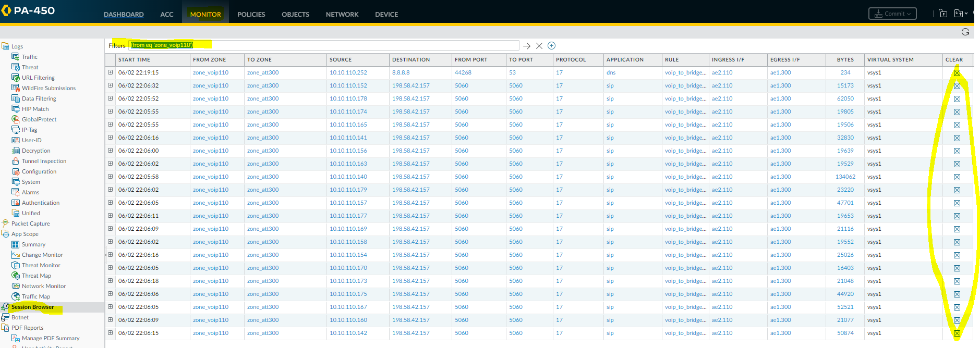Click destination 8.8.8.8 link
980x348 pixels.
pyautogui.click(x=401, y=72)
